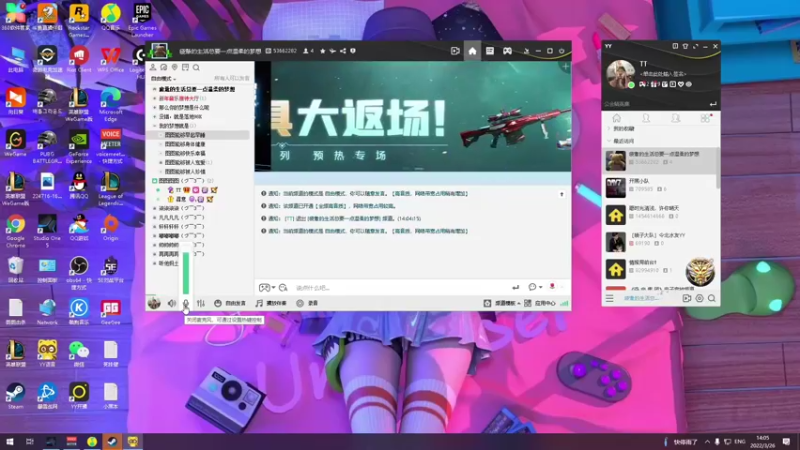Send the message with the enter arrow icon
The height and width of the screenshot is (450, 800).
point(515,287)
